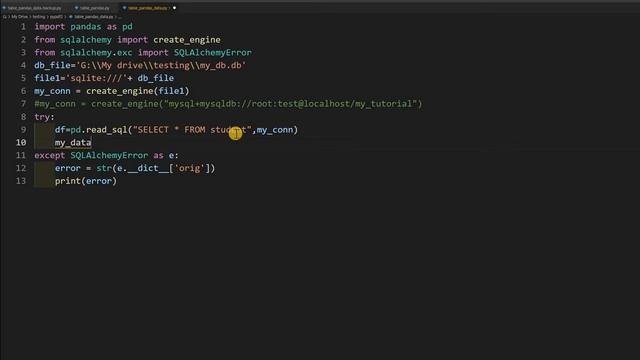The image size is (640, 360).
Task: Open 'testing' breadcrumb segment
Action: coord(39,17)
